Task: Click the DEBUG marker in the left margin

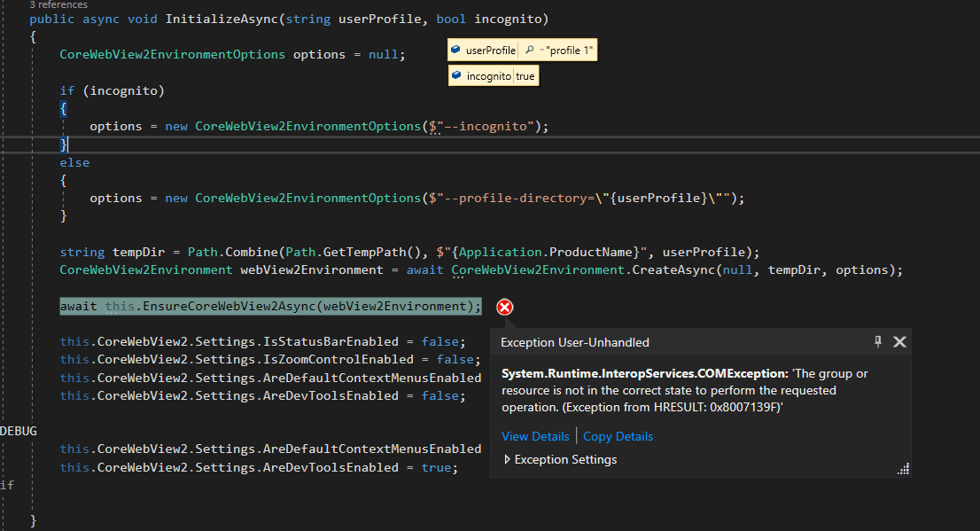Action: point(16,431)
